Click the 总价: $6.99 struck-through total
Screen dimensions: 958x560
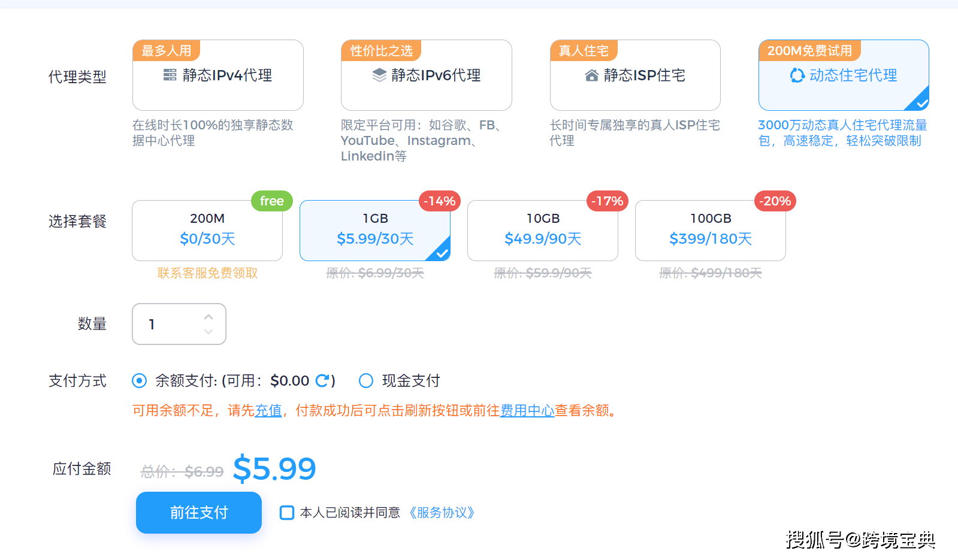(x=182, y=472)
